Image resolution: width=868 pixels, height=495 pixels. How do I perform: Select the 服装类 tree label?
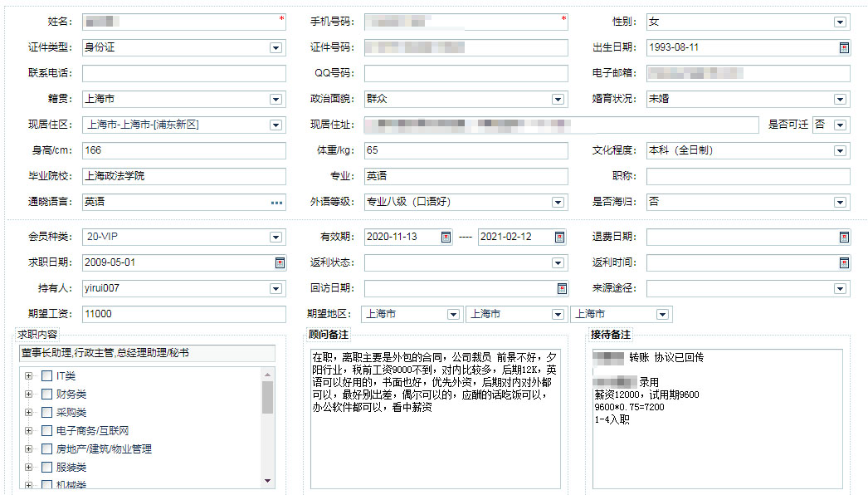pyautogui.click(x=71, y=468)
